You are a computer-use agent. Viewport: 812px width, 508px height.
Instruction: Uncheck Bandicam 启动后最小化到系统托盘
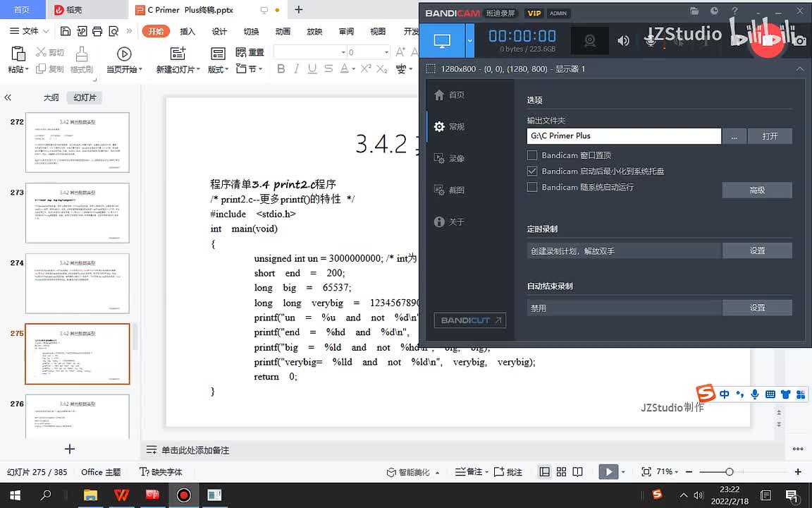pos(532,171)
